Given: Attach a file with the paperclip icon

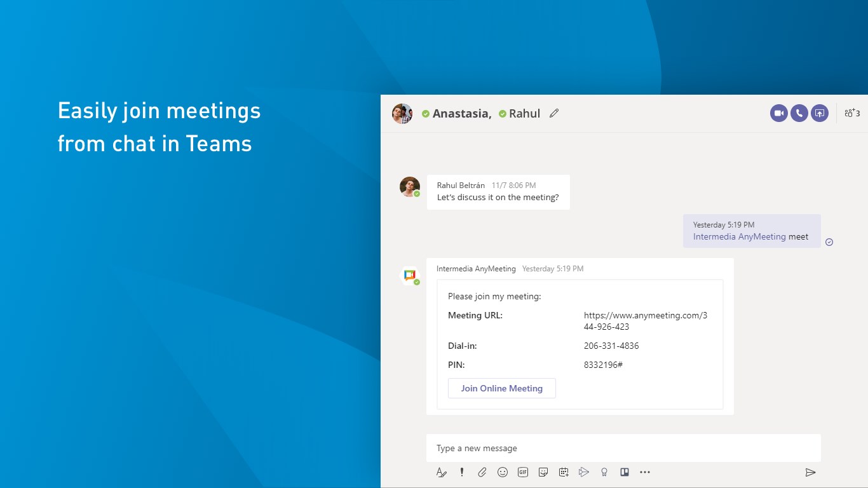Looking at the screenshot, I should tap(482, 472).
